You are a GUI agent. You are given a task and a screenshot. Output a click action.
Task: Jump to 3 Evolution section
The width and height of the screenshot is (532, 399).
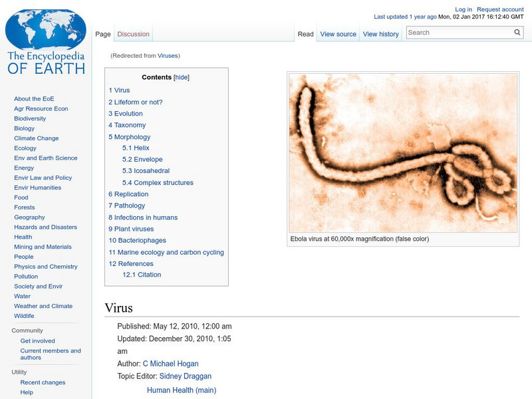tap(126, 114)
